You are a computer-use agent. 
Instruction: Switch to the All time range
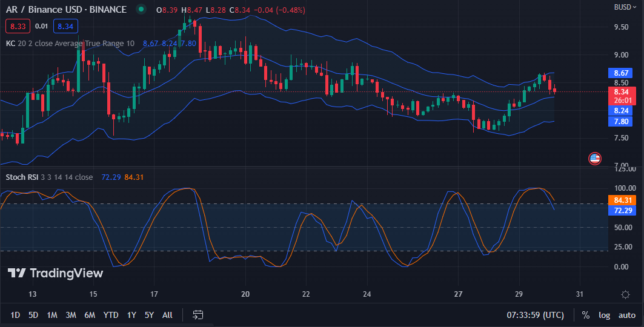tap(167, 315)
